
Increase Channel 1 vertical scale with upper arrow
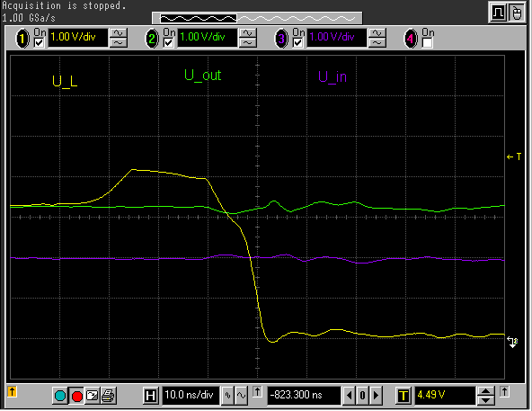coord(119,33)
